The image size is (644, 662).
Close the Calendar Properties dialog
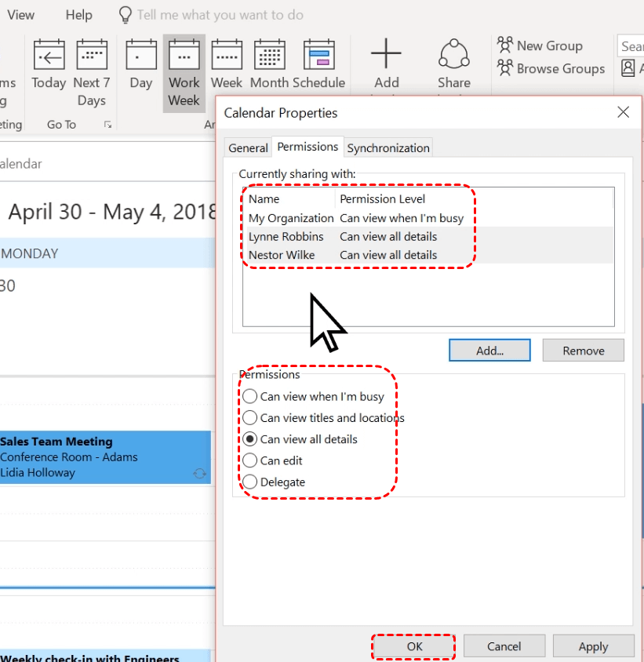tap(624, 112)
